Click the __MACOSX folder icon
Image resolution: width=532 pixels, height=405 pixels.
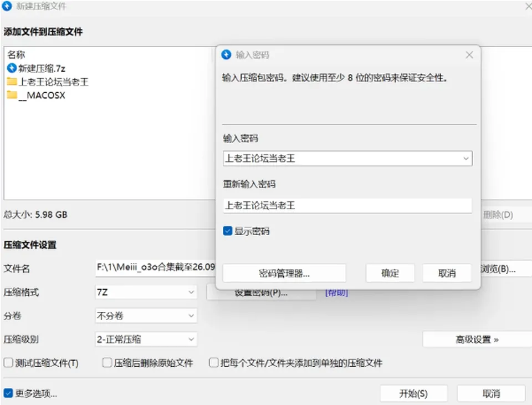tap(12, 95)
